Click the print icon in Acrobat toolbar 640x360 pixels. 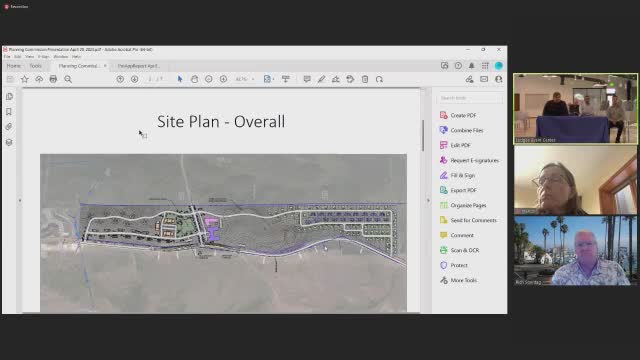click(53, 79)
